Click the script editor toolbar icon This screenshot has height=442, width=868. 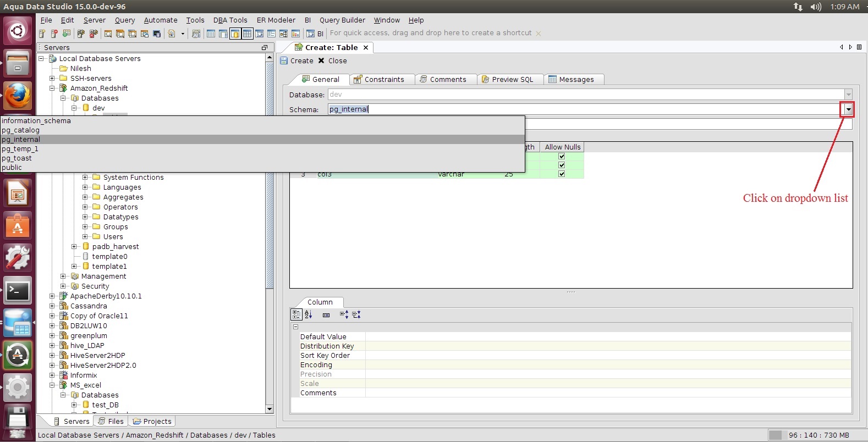coord(172,34)
